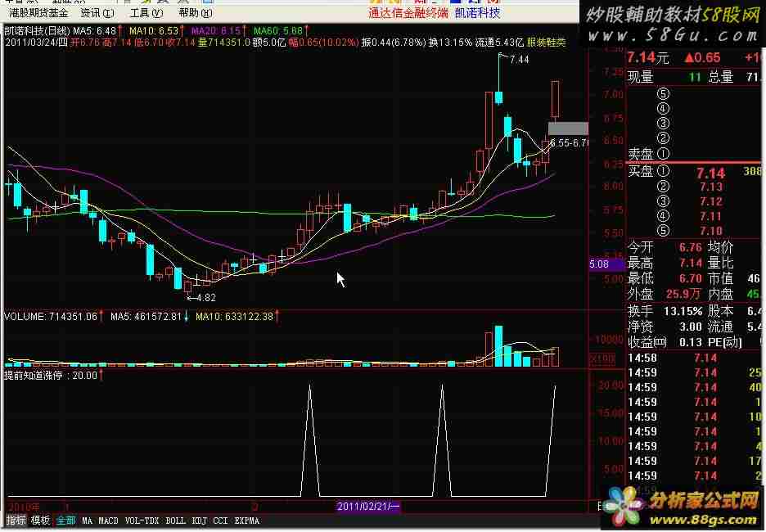
Task: Click the 通达信金融终端 title text
Action: click(408, 13)
